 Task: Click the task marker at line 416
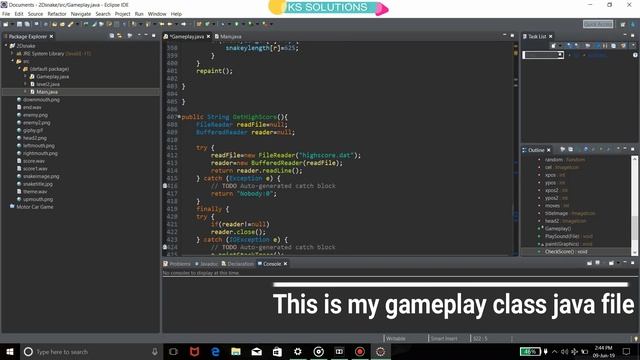[x=165, y=186]
